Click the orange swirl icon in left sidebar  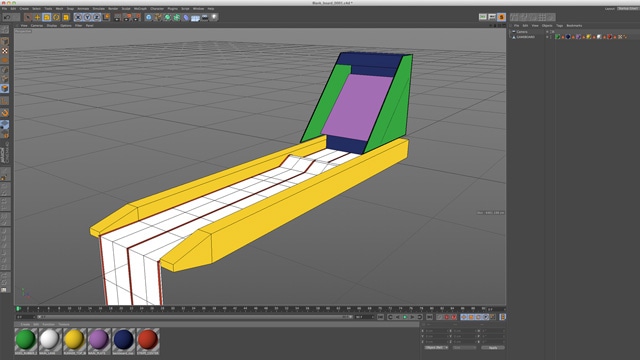pyautogui.click(x=5, y=113)
